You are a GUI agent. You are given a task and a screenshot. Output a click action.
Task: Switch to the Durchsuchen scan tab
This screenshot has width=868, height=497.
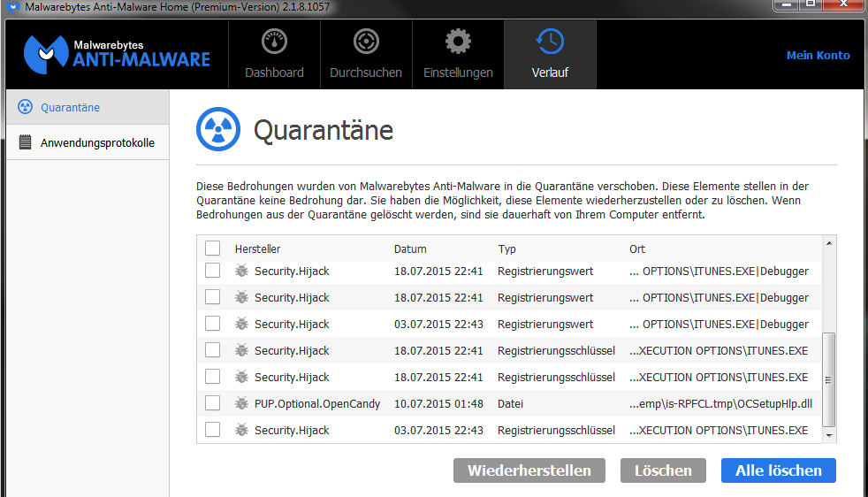[x=366, y=55]
